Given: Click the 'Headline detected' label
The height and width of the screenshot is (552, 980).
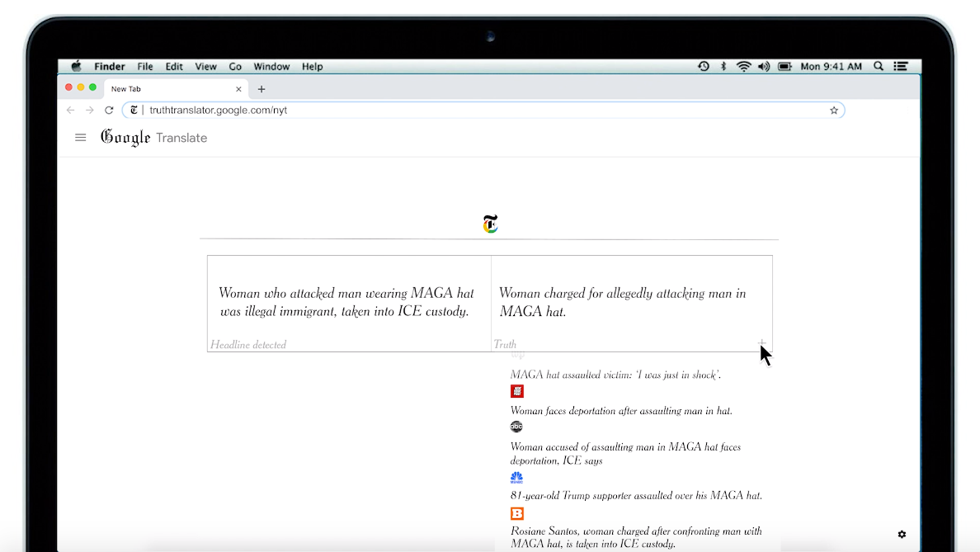Looking at the screenshot, I should pyautogui.click(x=248, y=344).
